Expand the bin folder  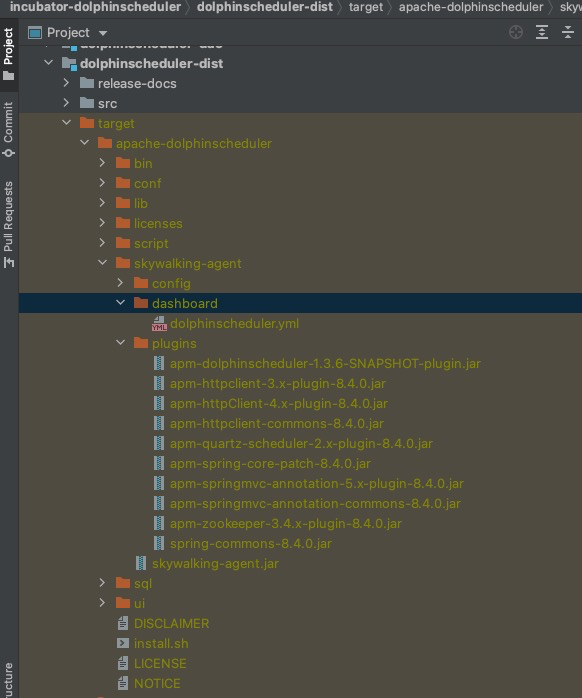pyautogui.click(x=102, y=162)
